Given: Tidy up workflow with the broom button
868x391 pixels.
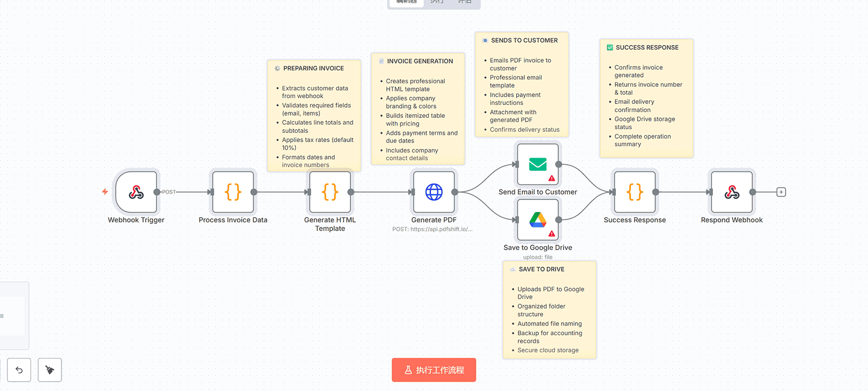Looking at the screenshot, I should (50, 370).
